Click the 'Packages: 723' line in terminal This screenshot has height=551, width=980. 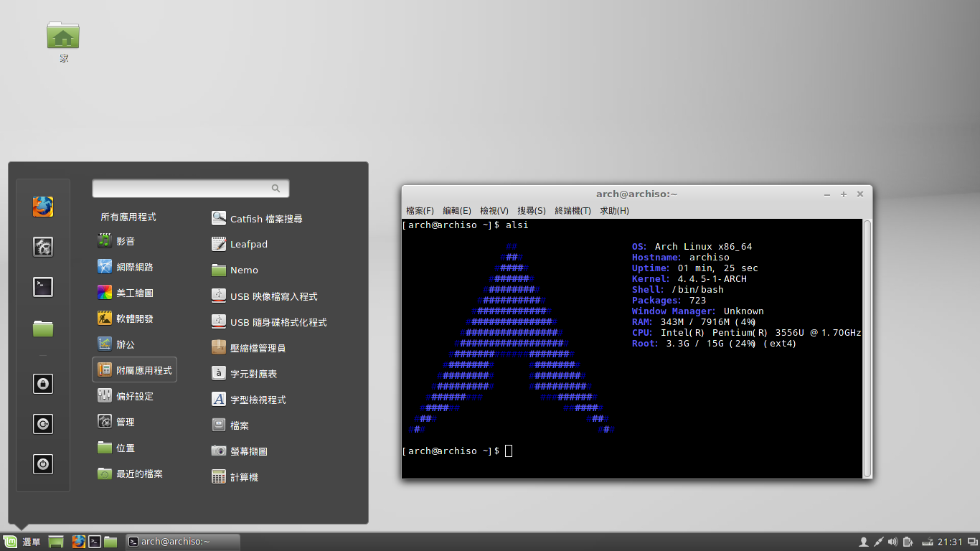(x=669, y=301)
